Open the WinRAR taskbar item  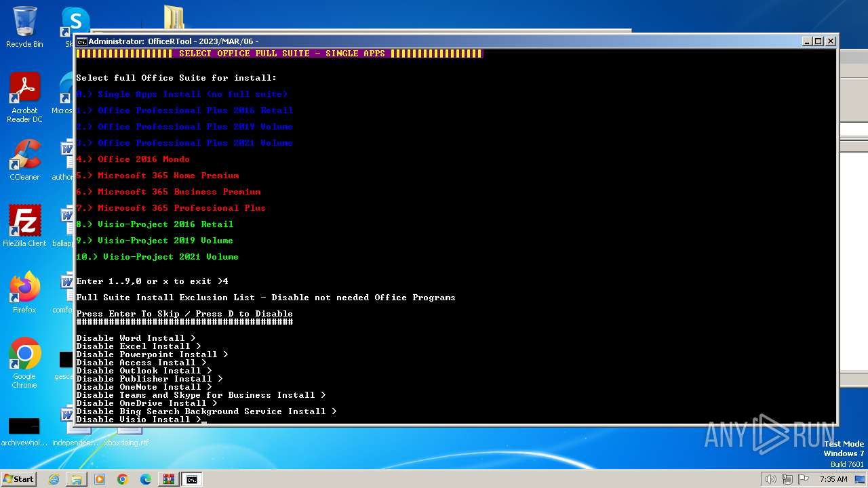[x=169, y=479]
